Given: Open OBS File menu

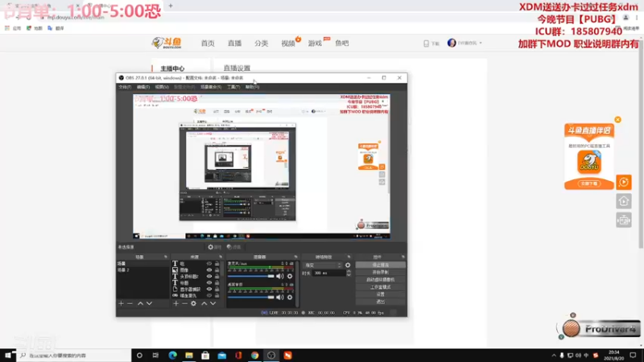Looking at the screenshot, I should (125, 87).
